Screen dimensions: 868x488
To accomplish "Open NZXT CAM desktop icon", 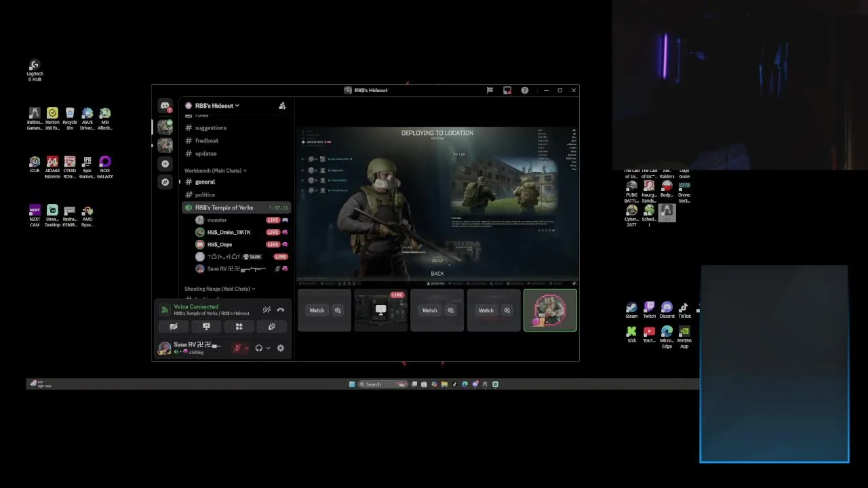I will [x=35, y=216].
